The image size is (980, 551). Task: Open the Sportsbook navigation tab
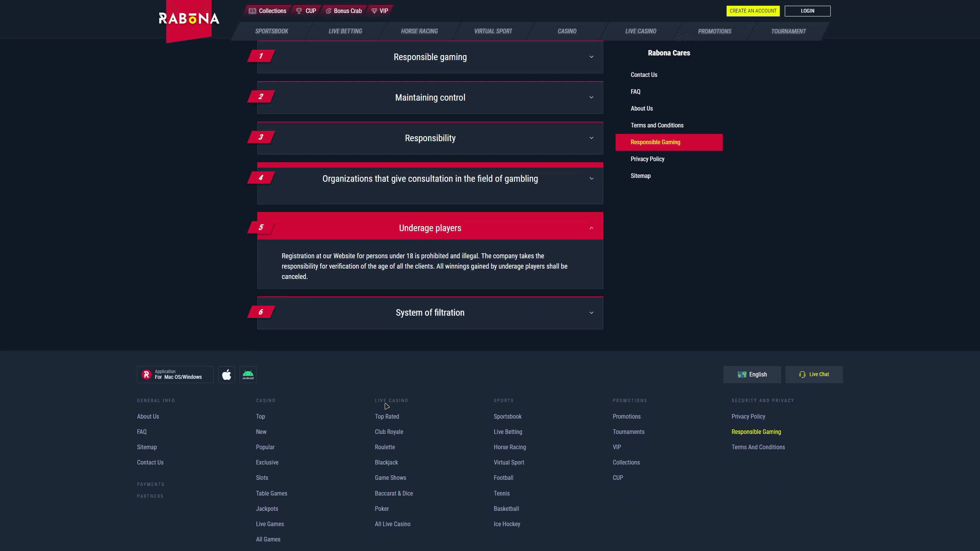[x=271, y=31]
